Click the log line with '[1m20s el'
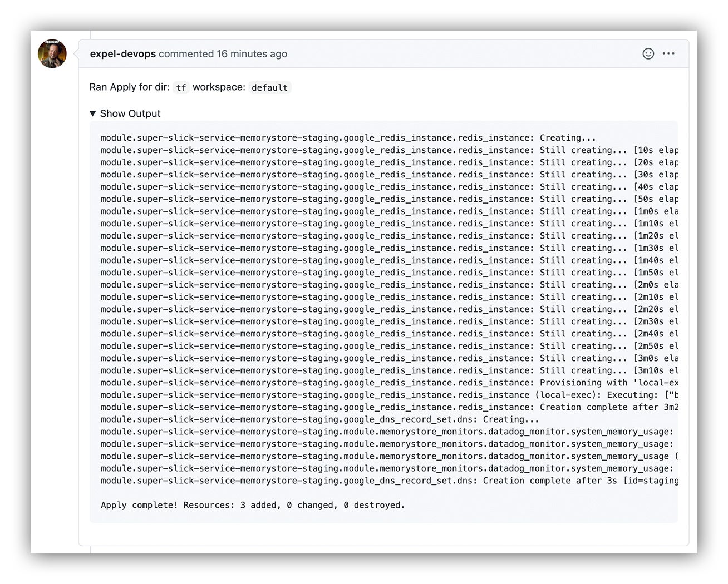 coord(389,236)
